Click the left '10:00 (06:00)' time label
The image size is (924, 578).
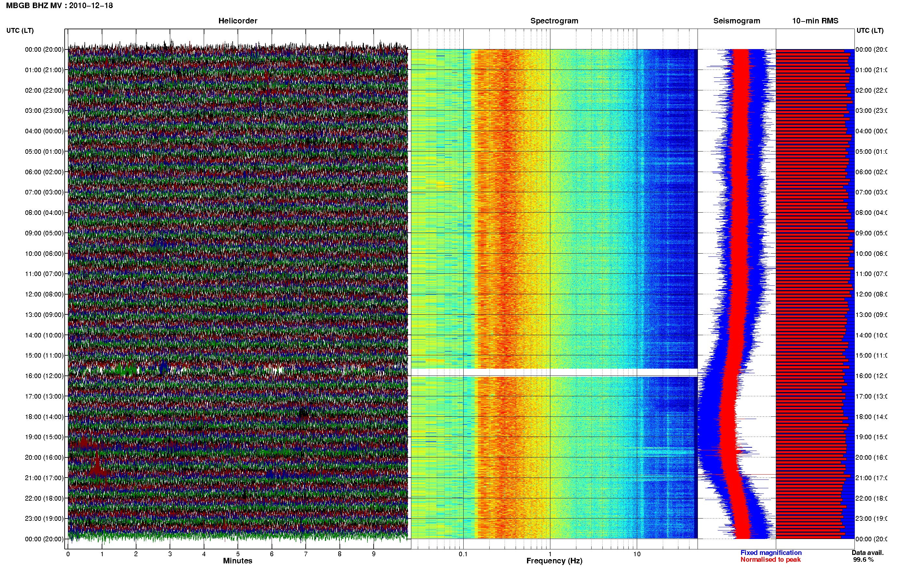[x=44, y=254]
